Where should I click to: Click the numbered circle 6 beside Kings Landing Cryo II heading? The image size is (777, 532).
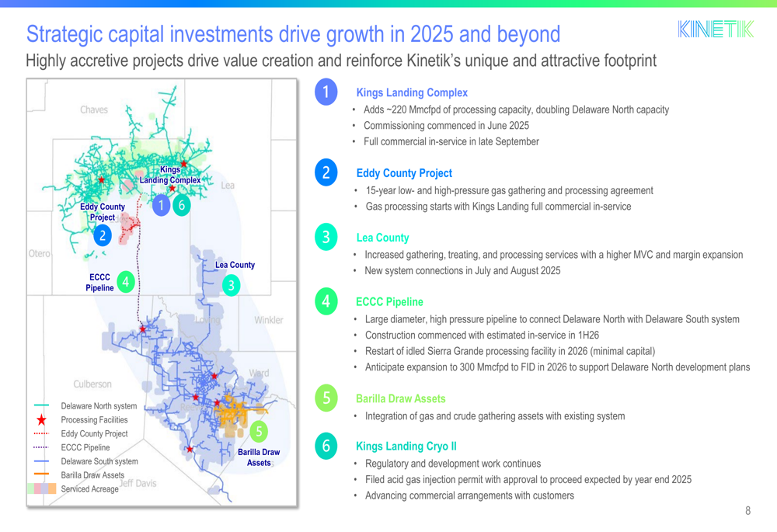[x=326, y=446]
